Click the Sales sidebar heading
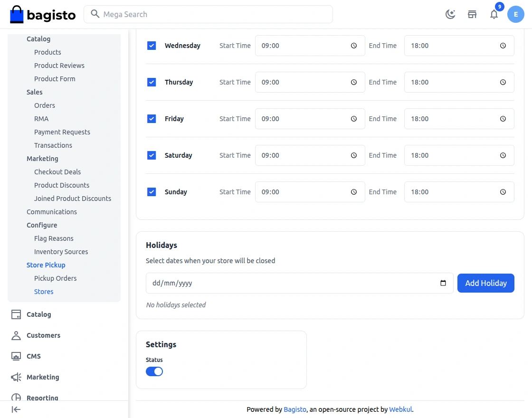Image resolution: width=532 pixels, height=418 pixels. pyautogui.click(x=34, y=92)
